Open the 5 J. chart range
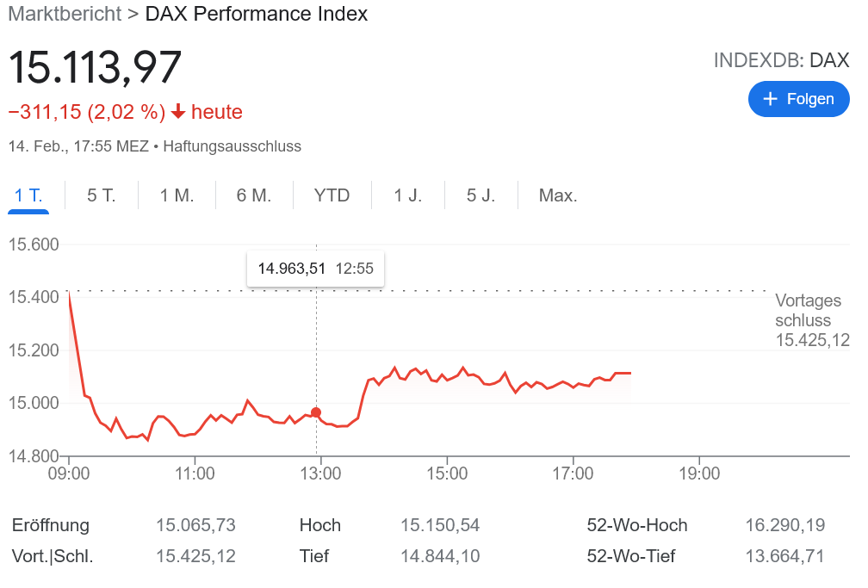This screenshot has width=868, height=588. point(480,195)
